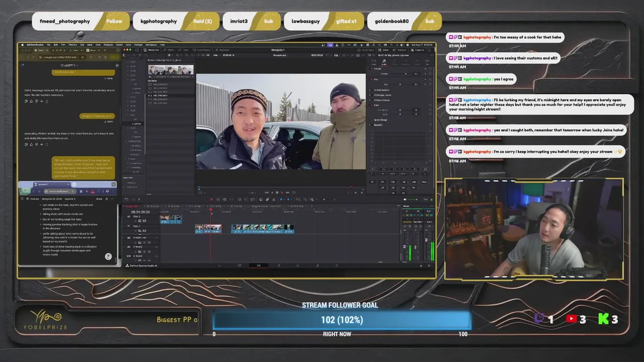This screenshot has height=362, width=644.
Task: Open the viewer zoom 54% dropdown
Action: (x=216, y=55)
